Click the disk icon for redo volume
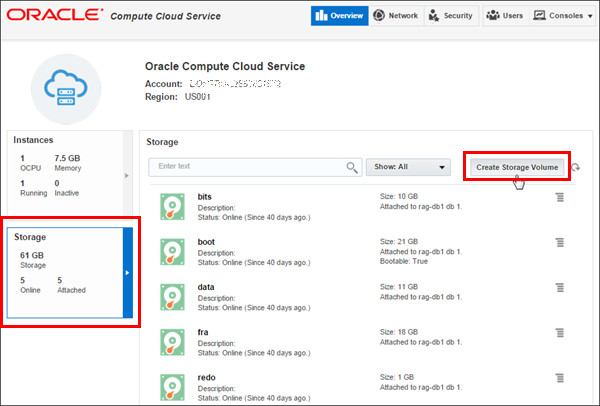The height and width of the screenshot is (406, 600). (172, 387)
